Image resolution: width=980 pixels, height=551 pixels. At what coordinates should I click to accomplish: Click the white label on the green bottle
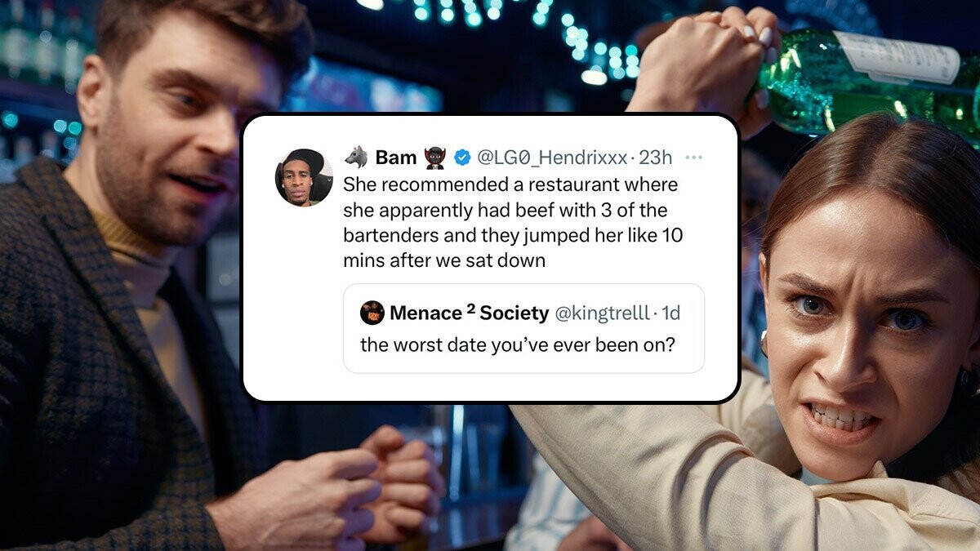point(898,57)
